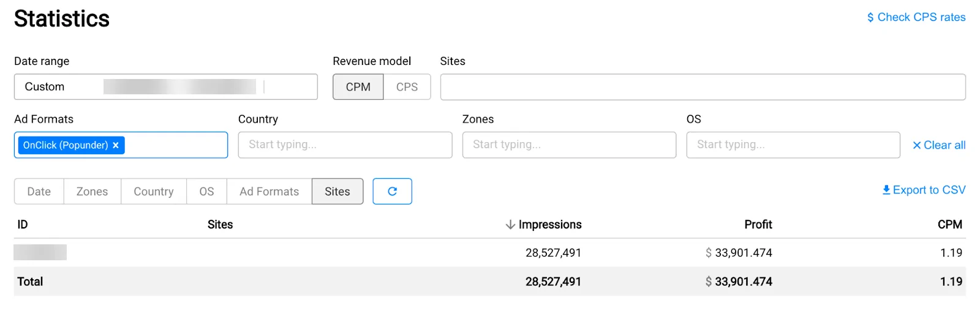Open the Custom date range picker
980x316 pixels.
[165, 87]
